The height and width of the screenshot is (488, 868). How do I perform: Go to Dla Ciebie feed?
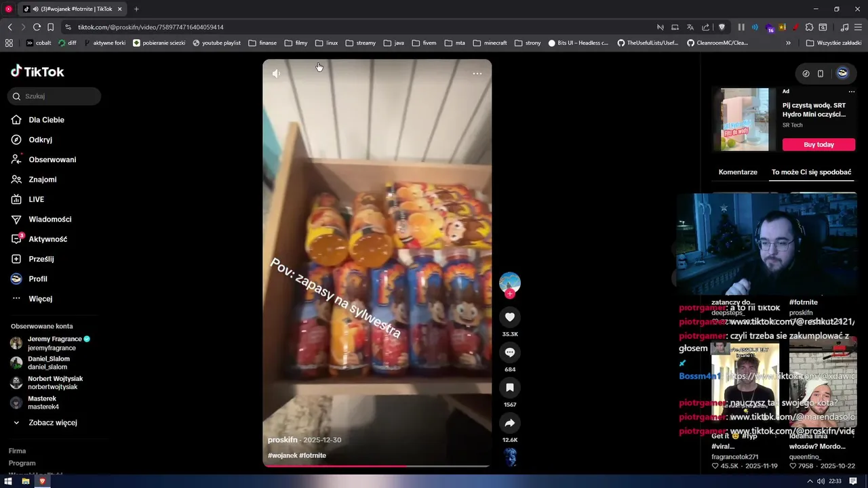pyautogui.click(x=46, y=120)
